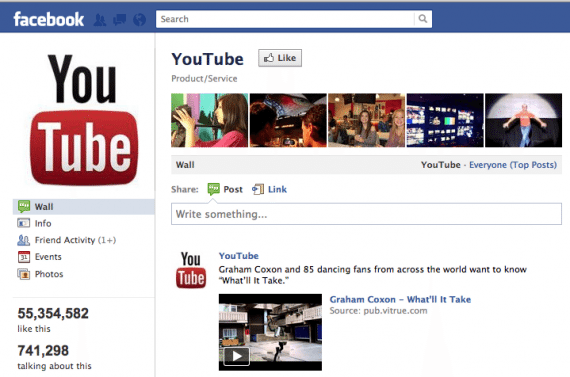Image resolution: width=570 pixels, height=377 pixels.
Task: Click the Facebook logo
Action: [x=49, y=19]
